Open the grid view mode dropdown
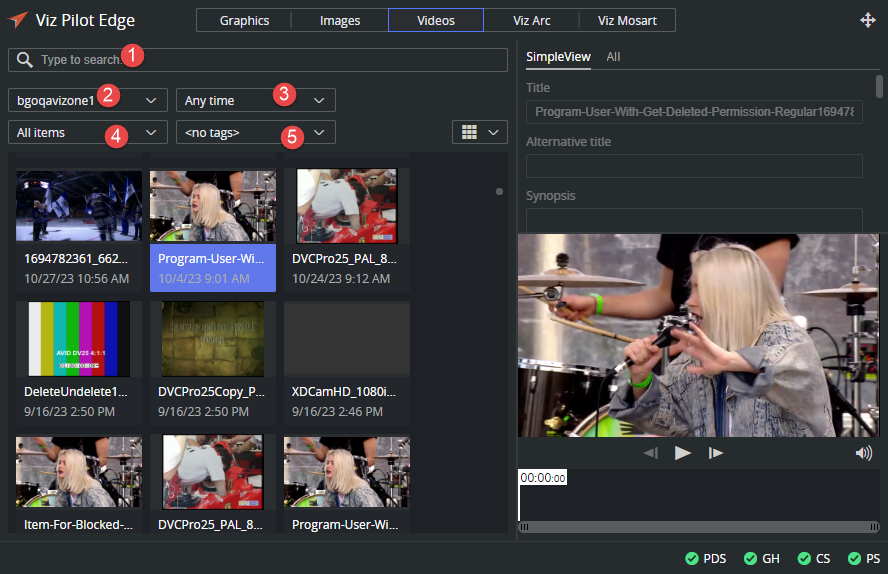Screen dimensions: 888x574 (480, 132)
